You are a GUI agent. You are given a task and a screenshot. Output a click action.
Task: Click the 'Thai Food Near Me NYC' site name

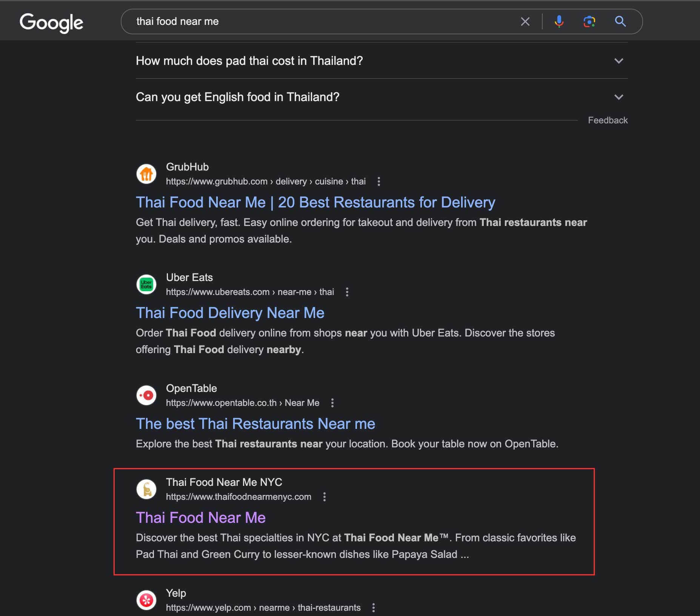pos(224,482)
